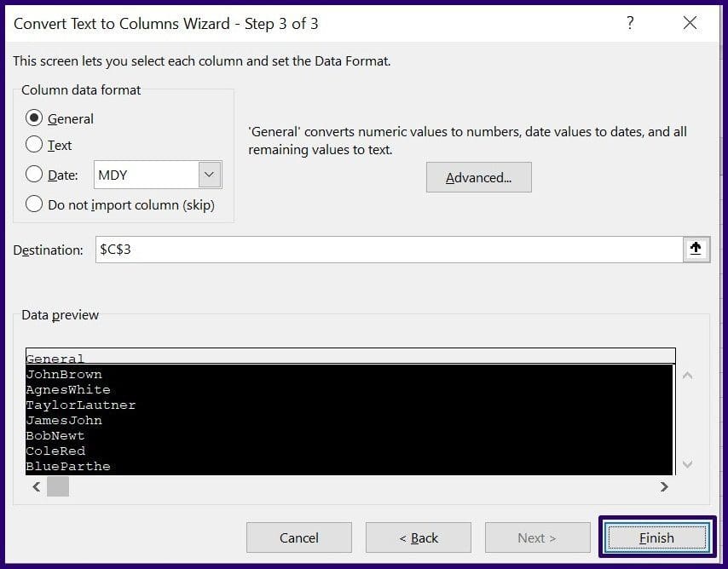This screenshot has height=569, width=728.
Task: Click the Cancel button
Action: click(299, 537)
